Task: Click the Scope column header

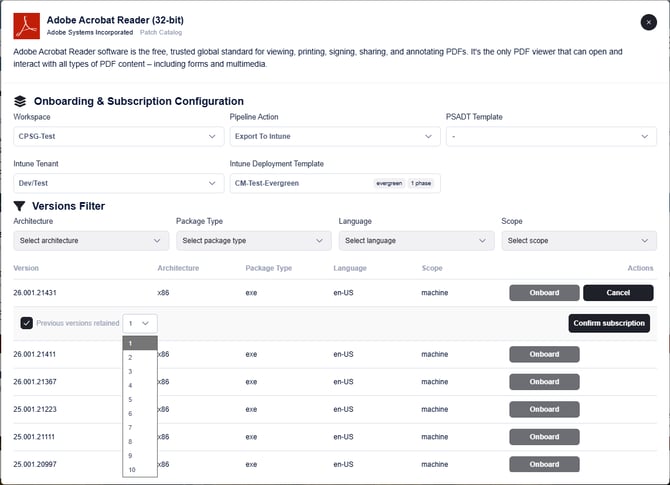Action: tap(432, 268)
